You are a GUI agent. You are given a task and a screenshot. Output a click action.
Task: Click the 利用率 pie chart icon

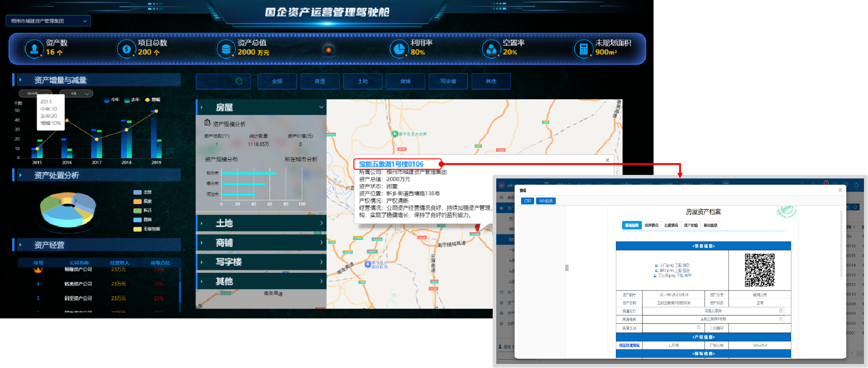click(399, 49)
